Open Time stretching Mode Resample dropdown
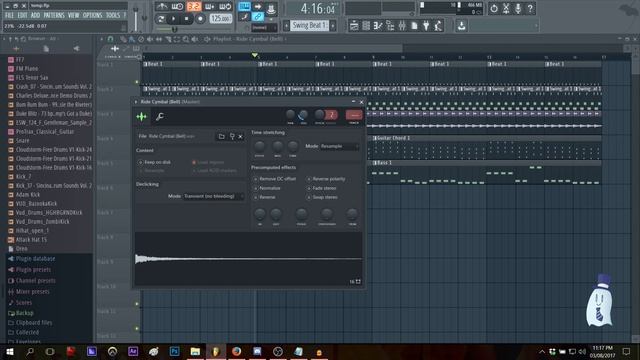The height and width of the screenshot is (360, 640). pyautogui.click(x=339, y=146)
